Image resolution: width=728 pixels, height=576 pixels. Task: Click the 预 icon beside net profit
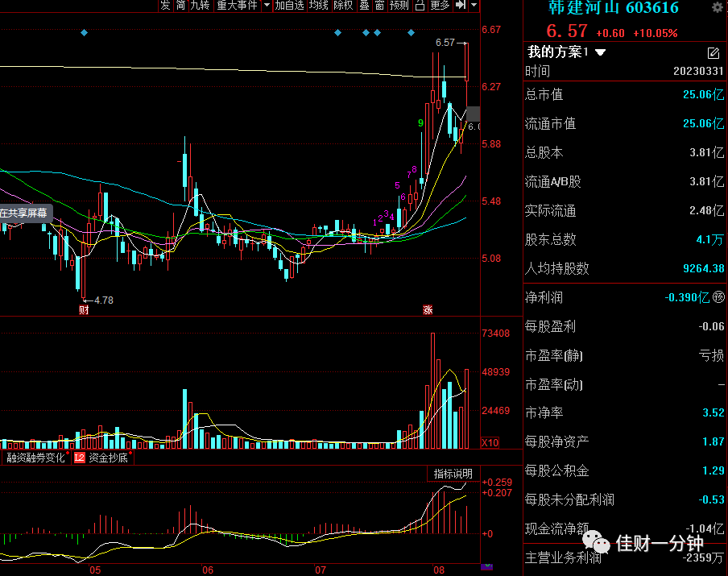[718, 296]
